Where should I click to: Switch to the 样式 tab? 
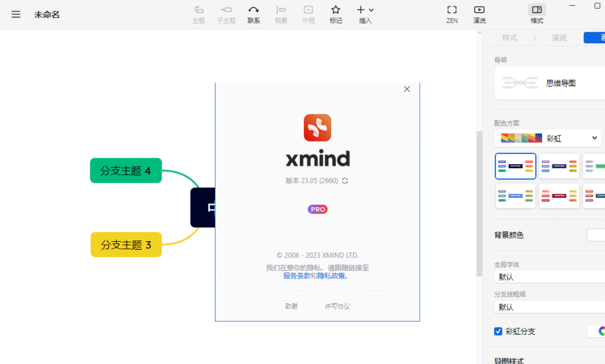coord(509,37)
